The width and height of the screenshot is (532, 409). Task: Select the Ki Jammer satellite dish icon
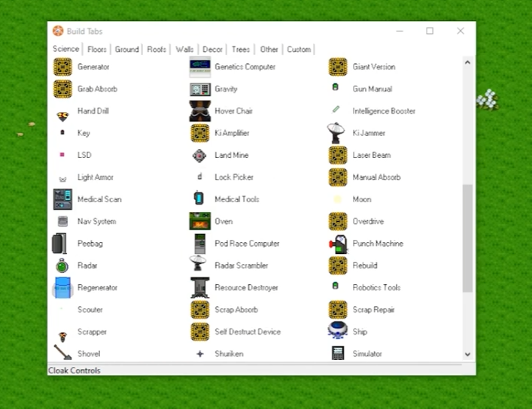[336, 133]
